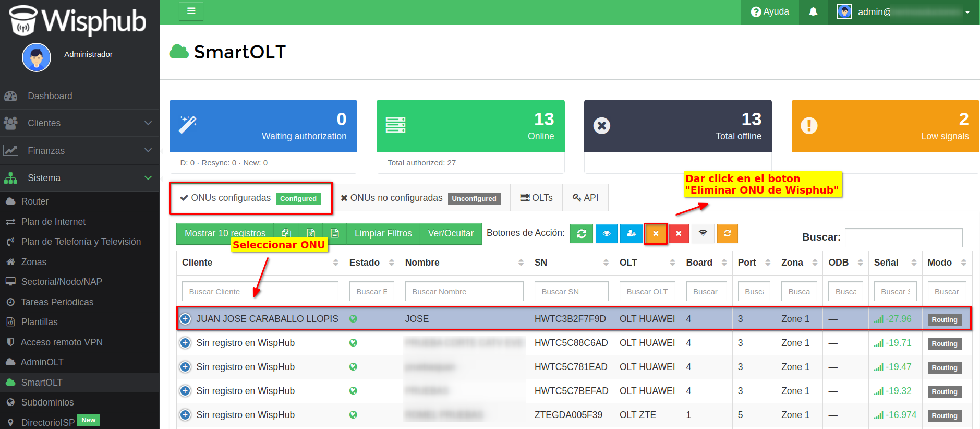Open Tareas Periodicas sidebar item

pyautogui.click(x=79, y=302)
